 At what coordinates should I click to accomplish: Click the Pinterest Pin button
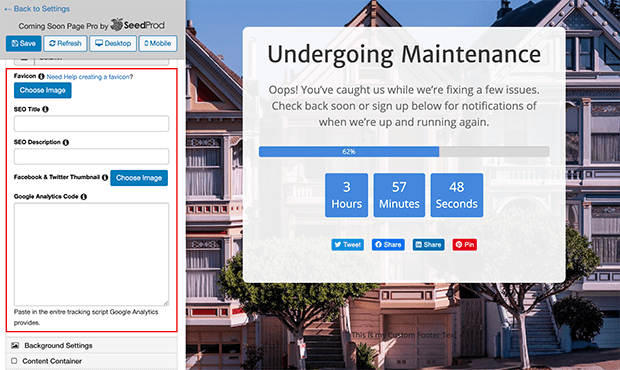pyautogui.click(x=465, y=245)
